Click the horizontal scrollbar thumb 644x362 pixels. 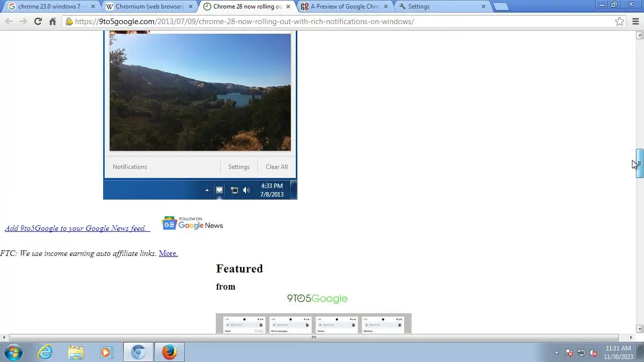(313, 337)
